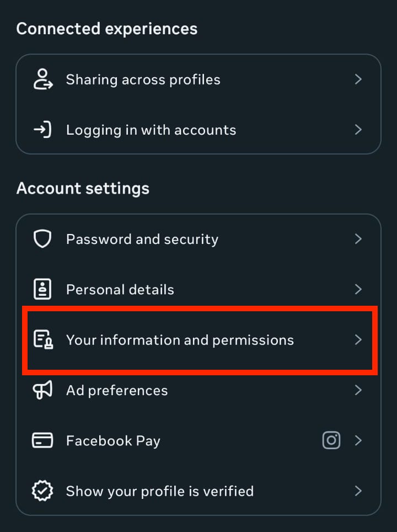The height and width of the screenshot is (532, 397).
Task: Click the Instagram logo beside Facebook Pay
Action: pos(331,440)
